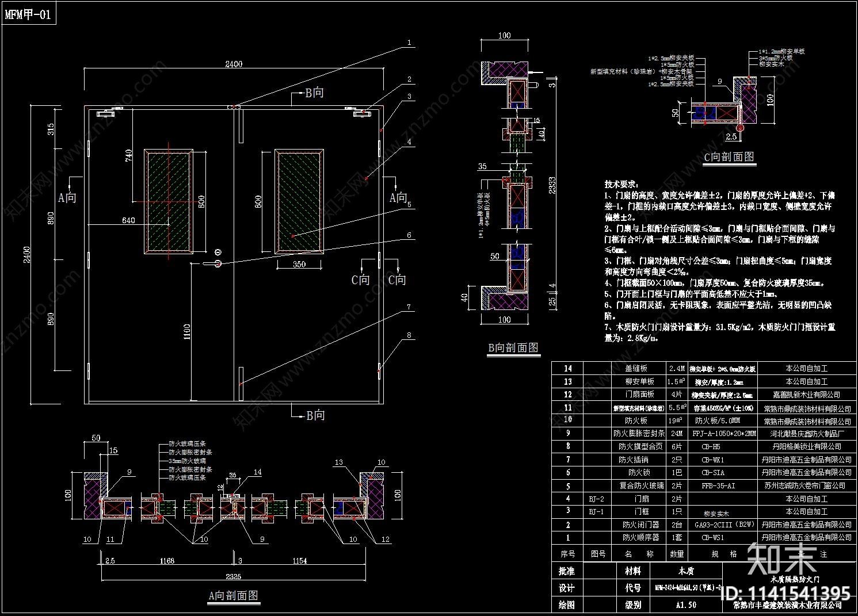This screenshot has height=616, width=858.
Task: Click the 木质 material value cell
Action: click(686, 571)
